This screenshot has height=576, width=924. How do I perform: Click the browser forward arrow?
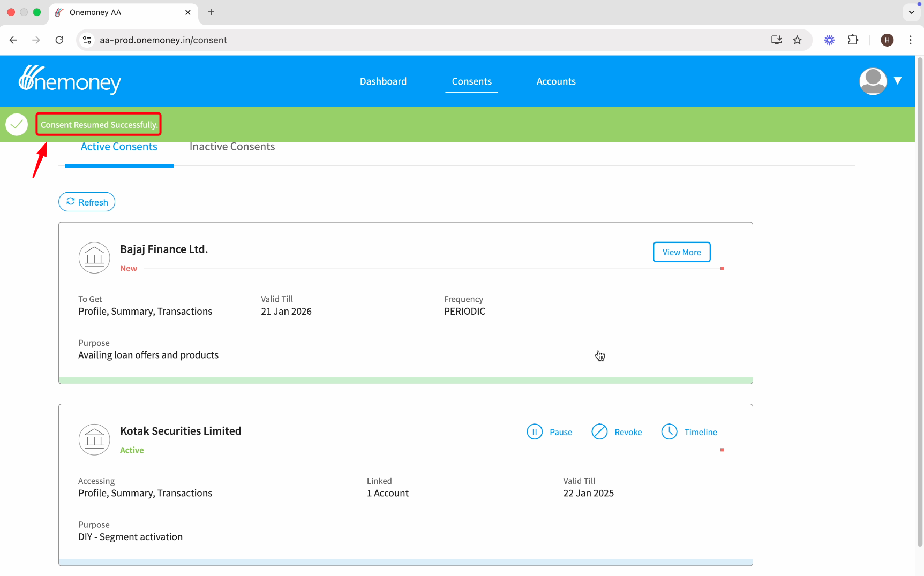pyautogui.click(x=36, y=40)
